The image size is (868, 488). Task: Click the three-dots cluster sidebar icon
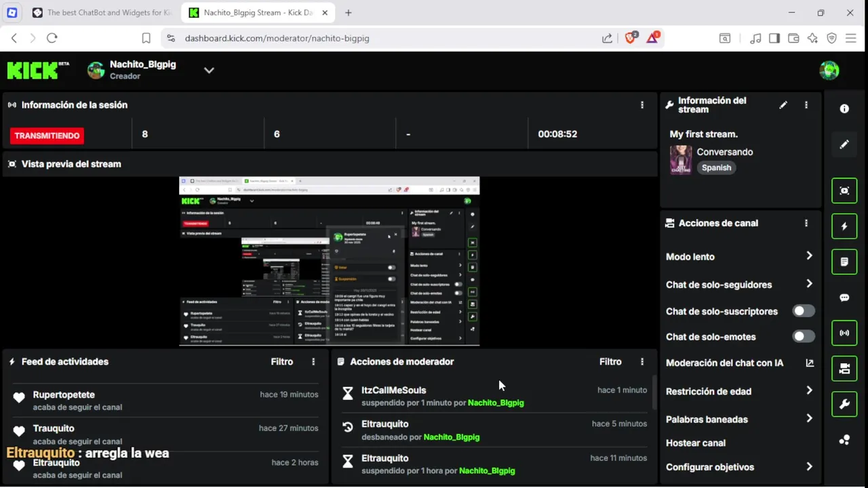pyautogui.click(x=844, y=440)
